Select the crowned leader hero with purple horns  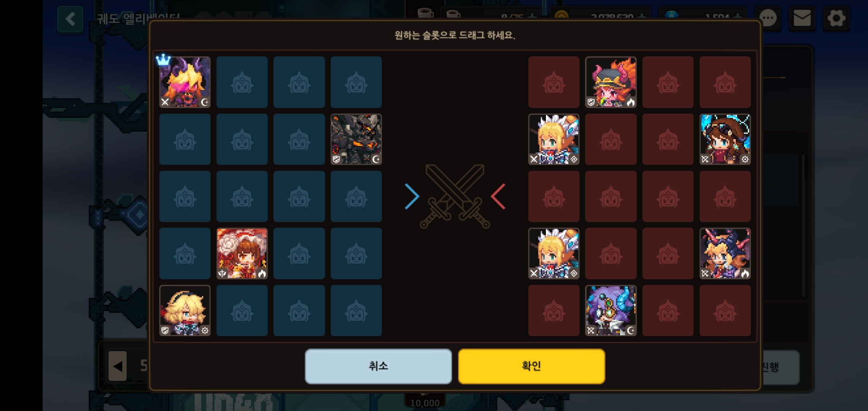185,82
